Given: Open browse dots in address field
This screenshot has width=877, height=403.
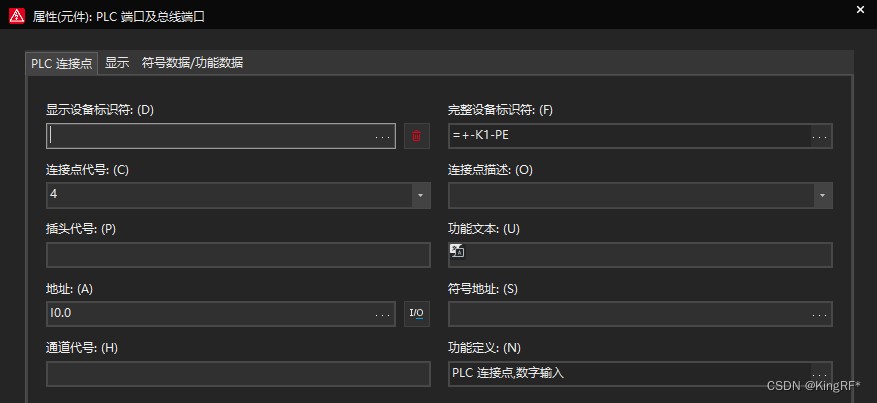Looking at the screenshot, I should pos(384,314).
